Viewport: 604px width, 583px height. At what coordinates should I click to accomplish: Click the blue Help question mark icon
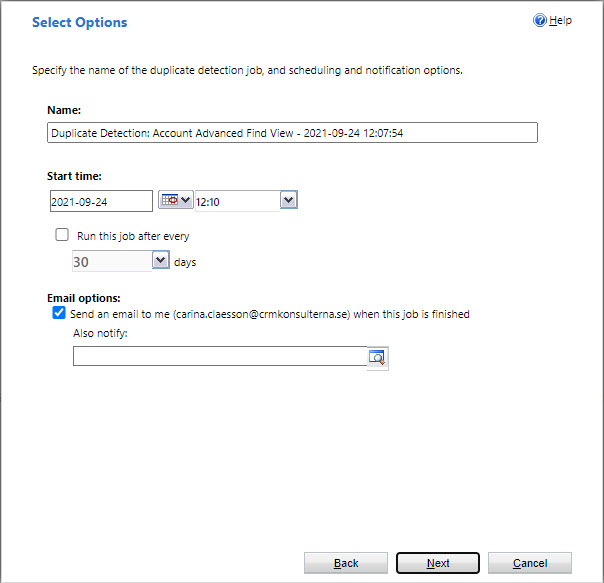[541, 21]
